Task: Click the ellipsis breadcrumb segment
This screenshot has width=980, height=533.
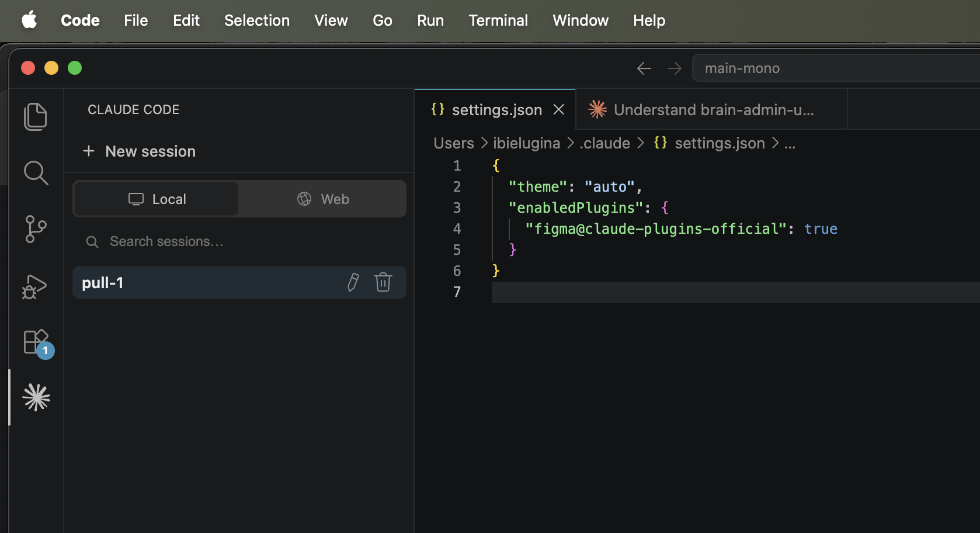Action: [790, 143]
